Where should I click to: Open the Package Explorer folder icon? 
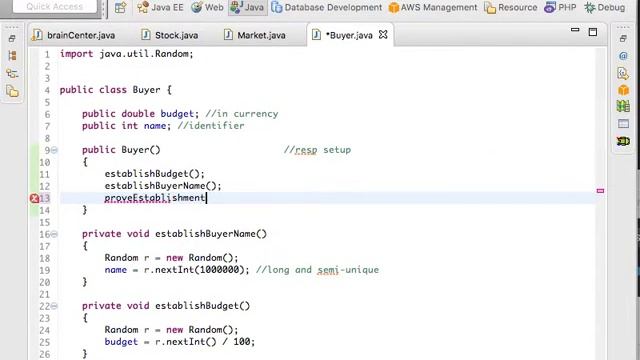13,91
